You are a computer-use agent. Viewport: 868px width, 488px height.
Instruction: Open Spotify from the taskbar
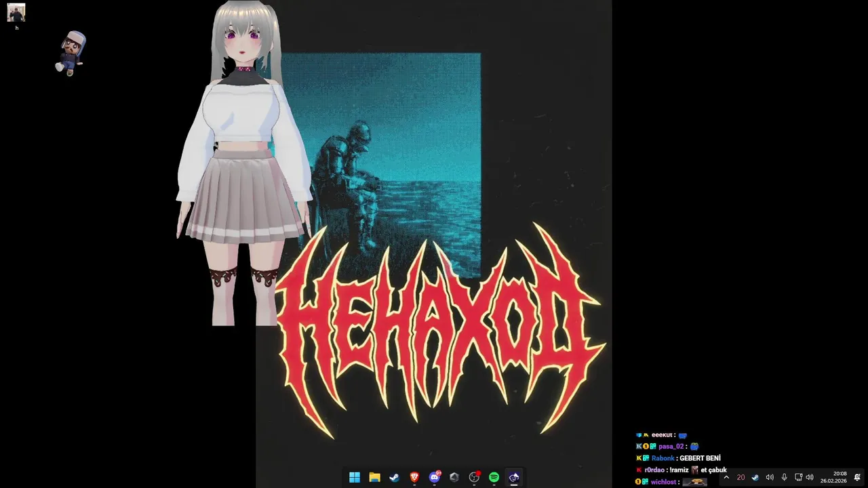[494, 477]
